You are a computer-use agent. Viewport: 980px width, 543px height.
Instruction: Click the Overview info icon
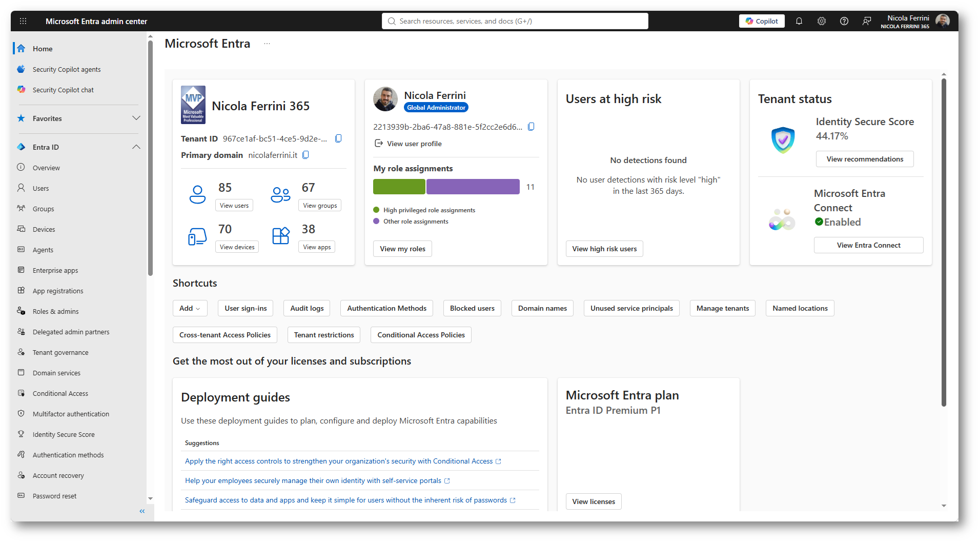pos(21,167)
